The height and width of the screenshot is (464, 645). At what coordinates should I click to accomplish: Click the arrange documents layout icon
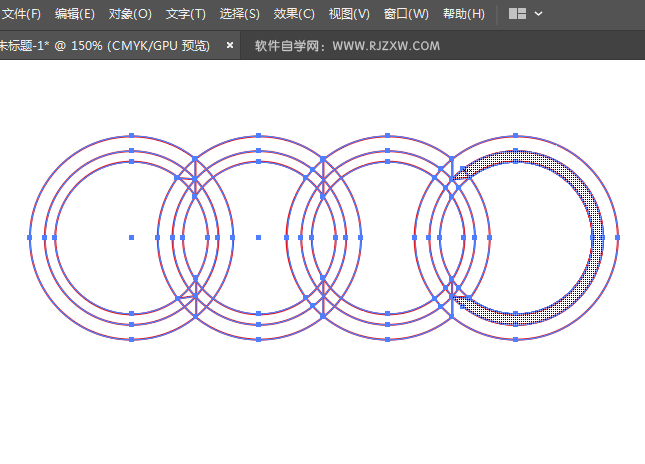click(517, 14)
